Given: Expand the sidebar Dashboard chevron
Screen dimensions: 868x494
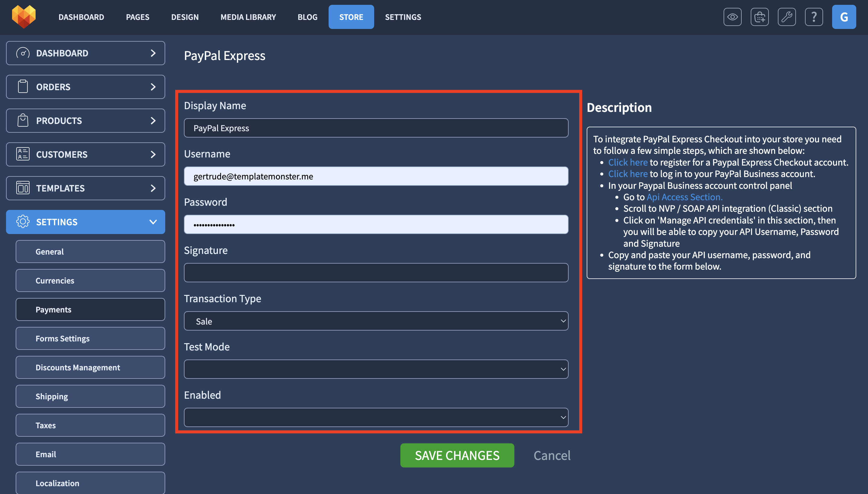Looking at the screenshot, I should pyautogui.click(x=153, y=53).
